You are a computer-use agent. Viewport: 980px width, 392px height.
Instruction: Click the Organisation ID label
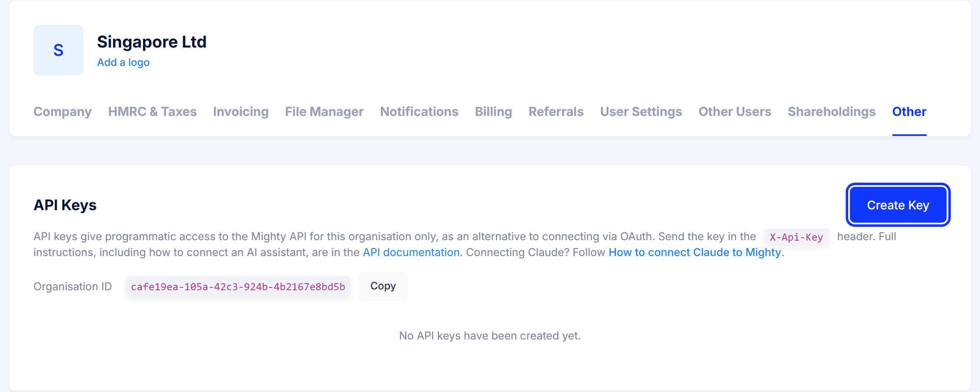pos(73,286)
